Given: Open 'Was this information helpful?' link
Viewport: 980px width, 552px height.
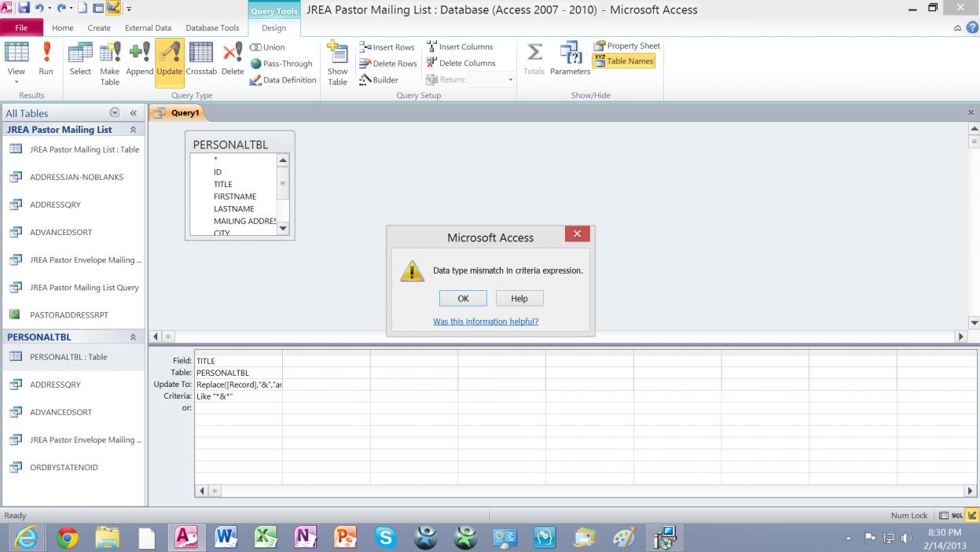Looking at the screenshot, I should coord(486,321).
